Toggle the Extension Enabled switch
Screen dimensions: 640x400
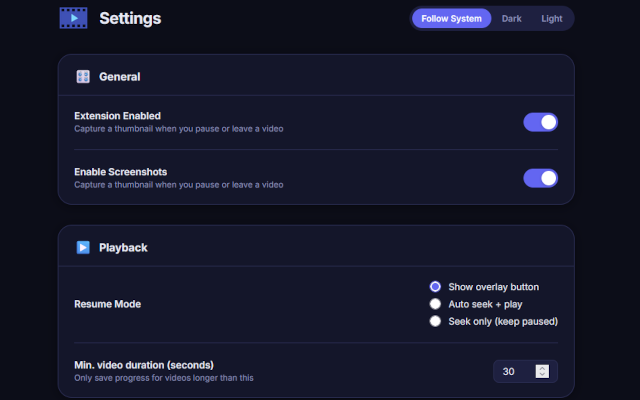click(540, 122)
